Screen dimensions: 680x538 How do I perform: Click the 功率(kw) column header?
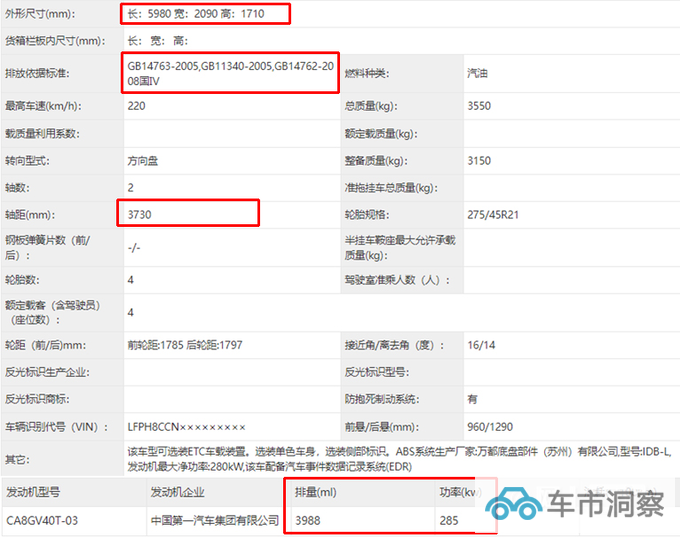(x=460, y=492)
